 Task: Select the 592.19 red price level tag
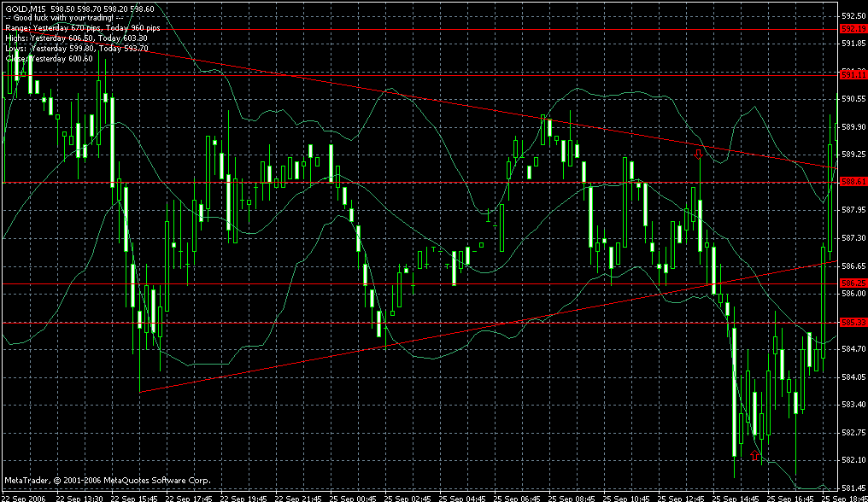tap(853, 29)
